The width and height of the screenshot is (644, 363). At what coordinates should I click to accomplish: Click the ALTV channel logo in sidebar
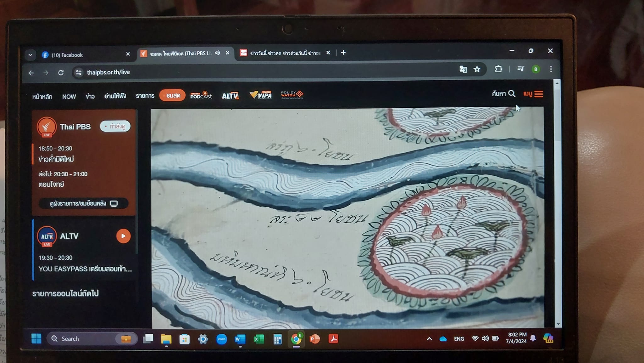click(x=47, y=236)
